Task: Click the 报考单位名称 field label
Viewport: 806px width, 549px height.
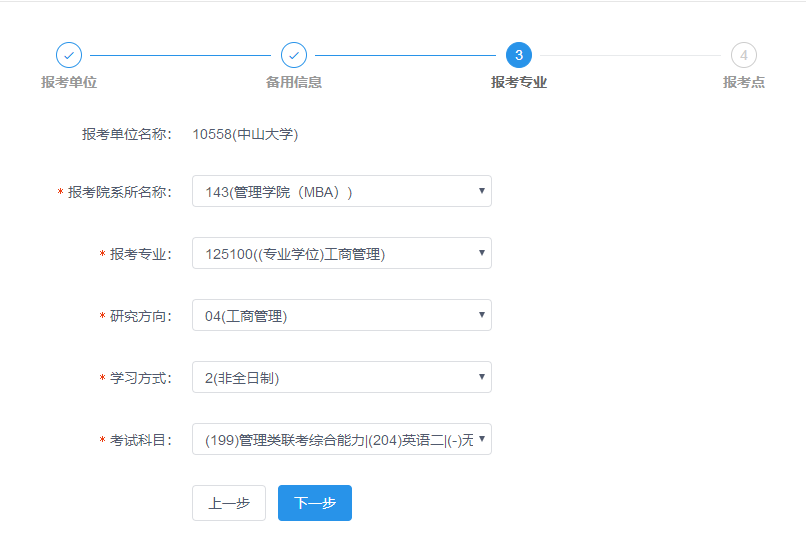Action: 127,134
